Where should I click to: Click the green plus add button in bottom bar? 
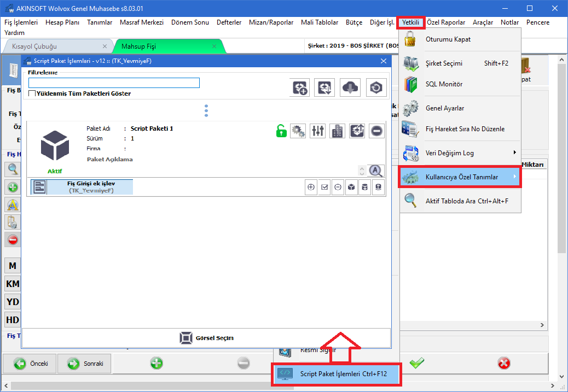(x=157, y=363)
